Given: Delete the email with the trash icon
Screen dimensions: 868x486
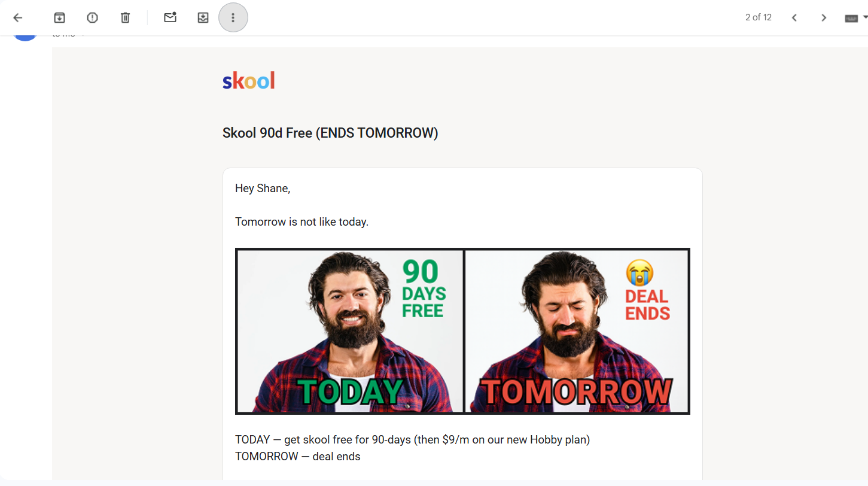Looking at the screenshot, I should pos(125,18).
